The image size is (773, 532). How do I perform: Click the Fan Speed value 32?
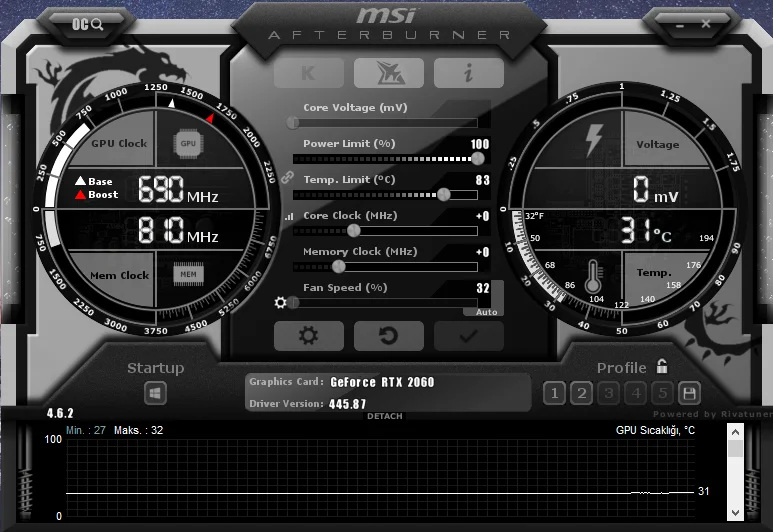coord(483,288)
